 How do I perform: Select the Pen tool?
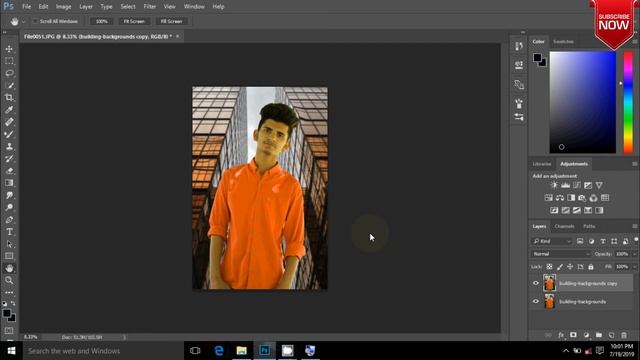click(9, 220)
